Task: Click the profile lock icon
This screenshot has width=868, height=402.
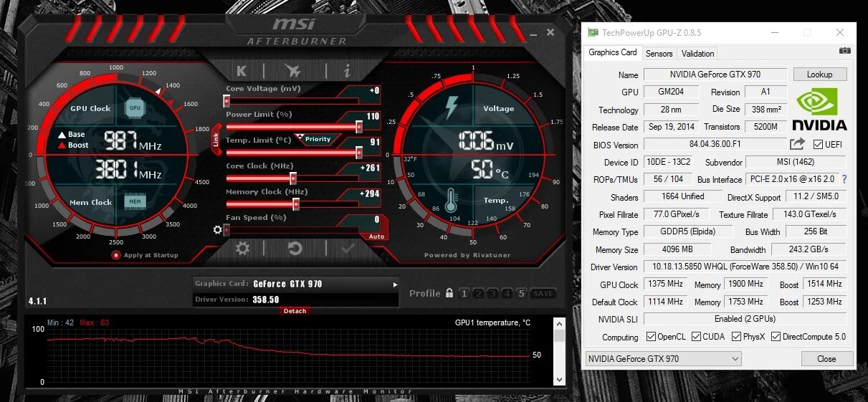Action: tap(449, 293)
